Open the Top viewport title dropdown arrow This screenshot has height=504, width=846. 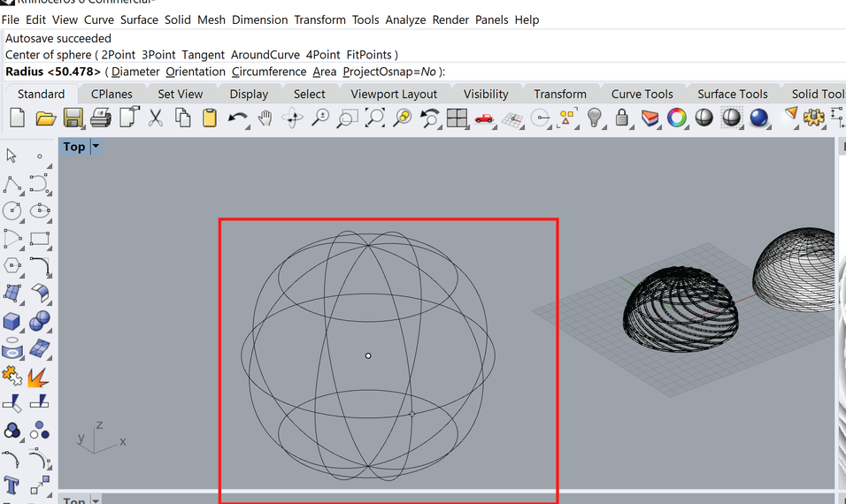pos(96,147)
